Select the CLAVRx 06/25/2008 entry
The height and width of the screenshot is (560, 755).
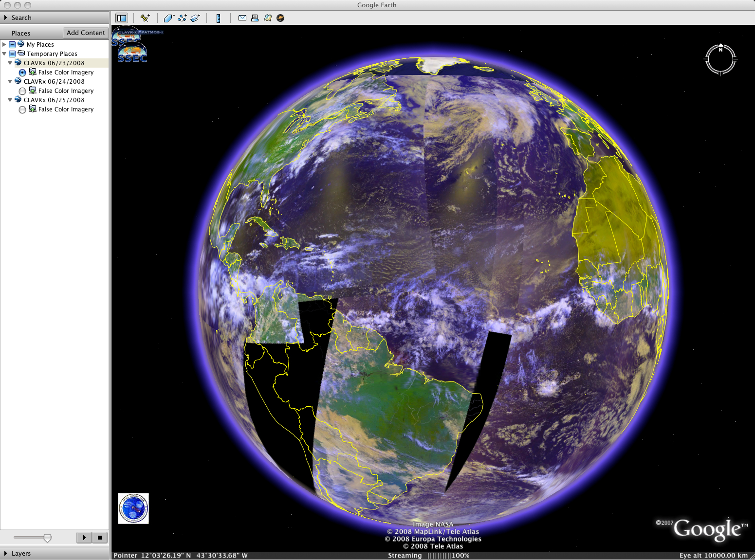click(x=54, y=100)
